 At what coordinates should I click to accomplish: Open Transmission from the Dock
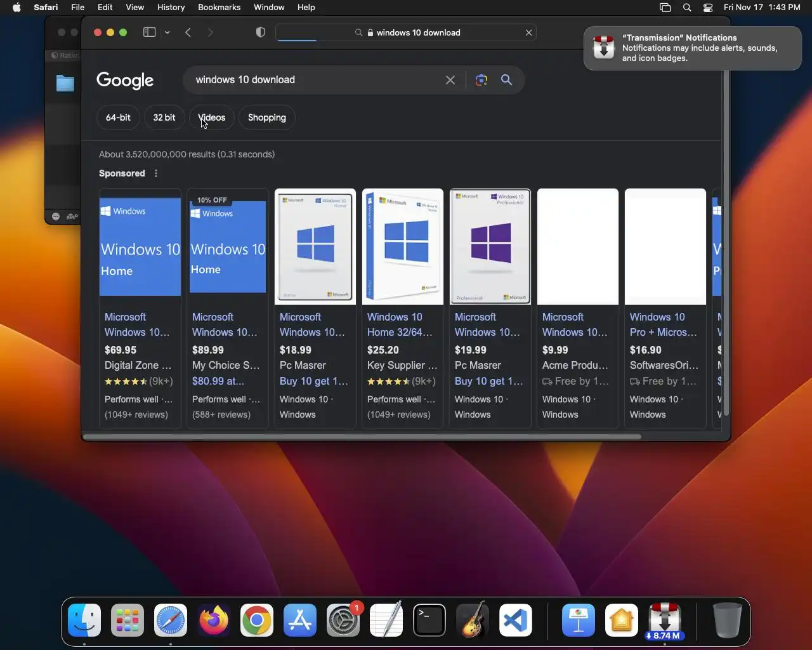click(x=665, y=620)
